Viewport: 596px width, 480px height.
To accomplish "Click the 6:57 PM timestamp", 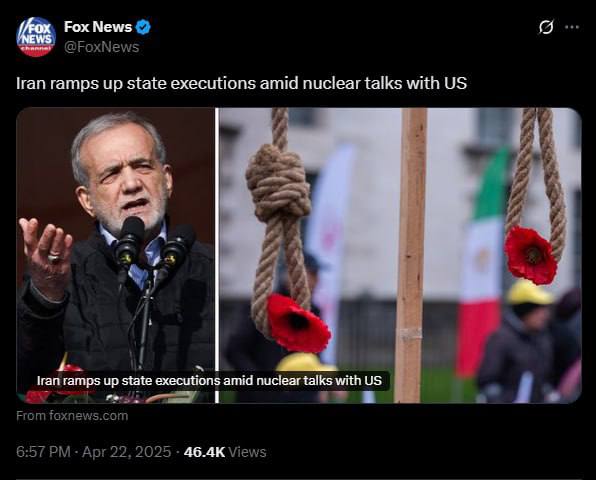I will click(x=43, y=452).
